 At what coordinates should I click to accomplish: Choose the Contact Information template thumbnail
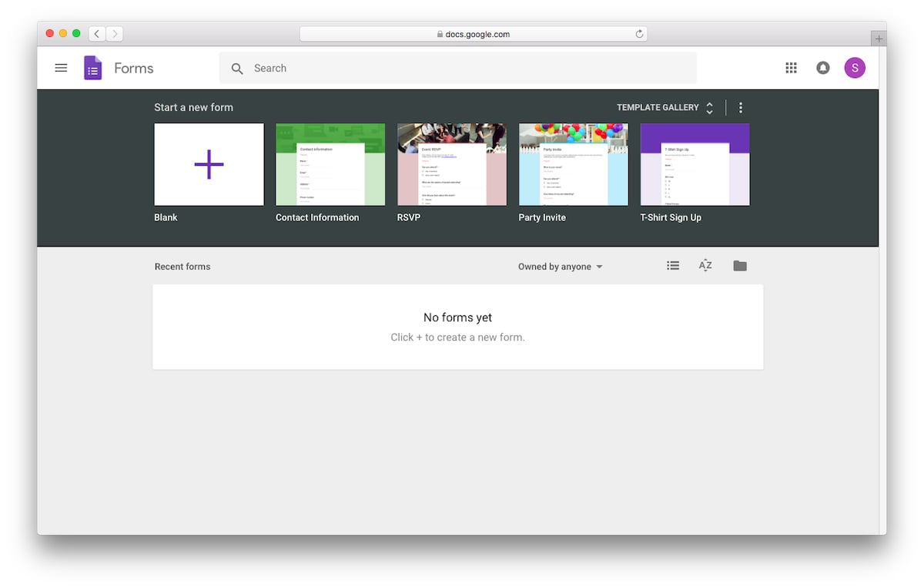coord(330,164)
